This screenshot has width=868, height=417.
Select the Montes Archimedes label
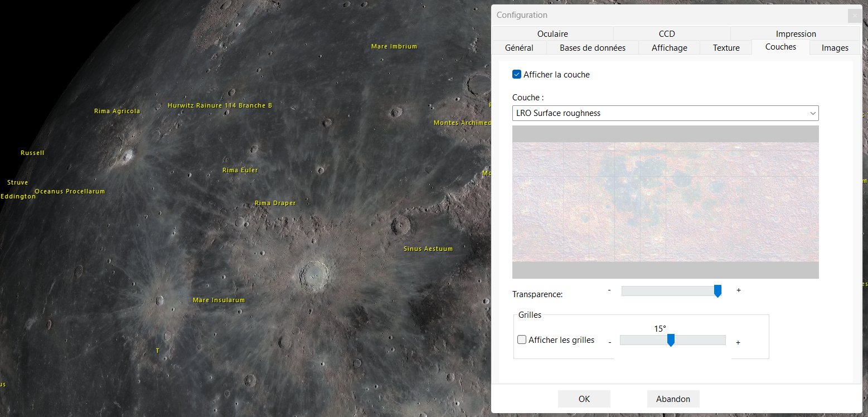point(462,123)
